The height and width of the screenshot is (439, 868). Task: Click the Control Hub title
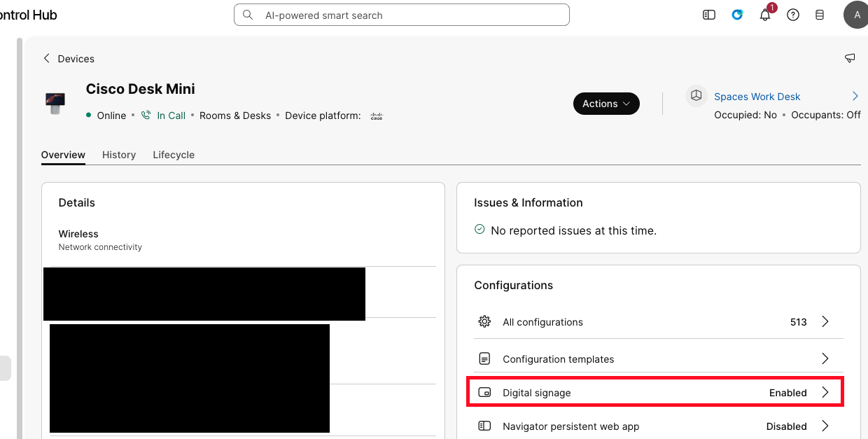pyautogui.click(x=29, y=15)
